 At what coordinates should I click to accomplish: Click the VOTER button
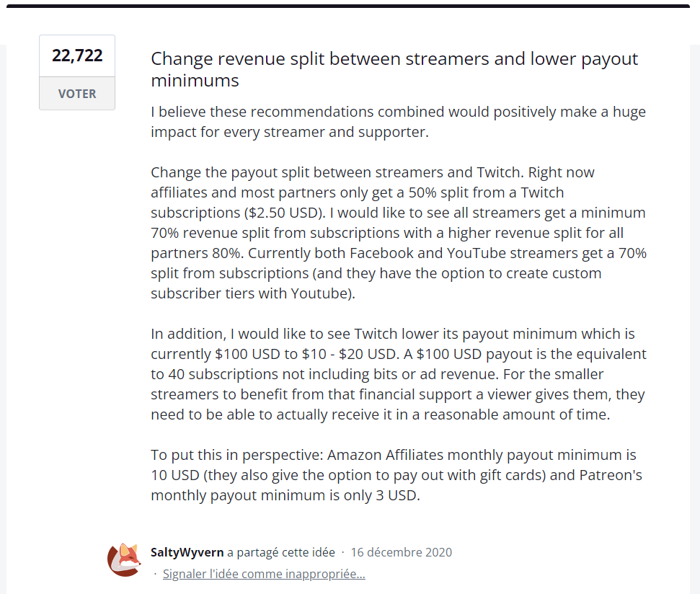[x=77, y=94]
